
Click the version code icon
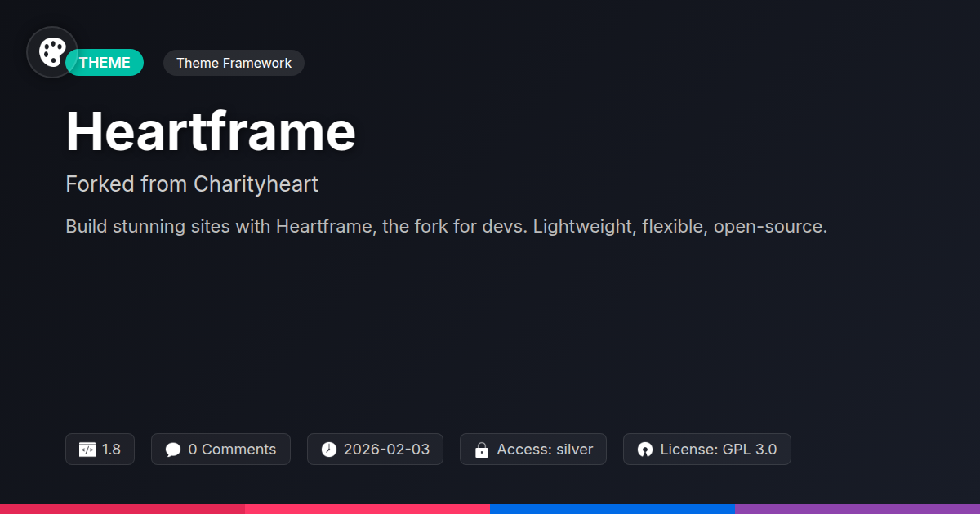(x=87, y=450)
